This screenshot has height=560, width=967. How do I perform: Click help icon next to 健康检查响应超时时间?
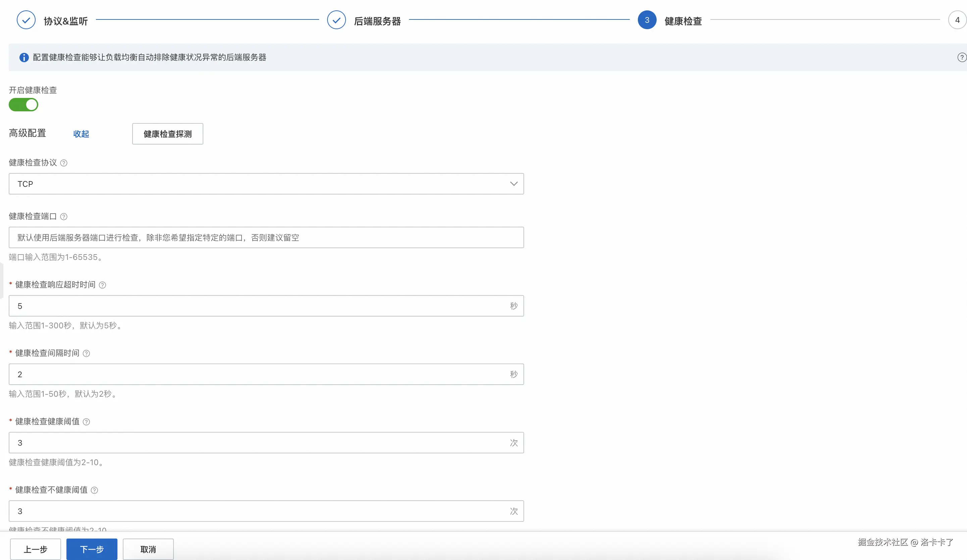pos(102,285)
